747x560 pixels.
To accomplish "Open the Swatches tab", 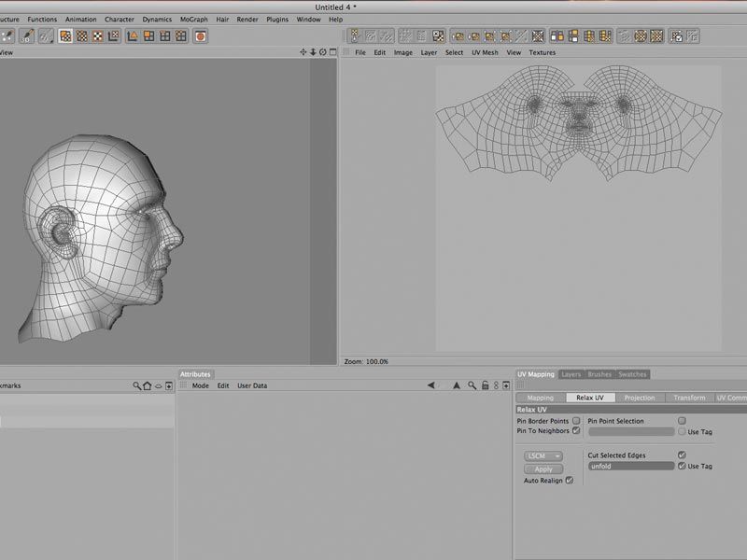I will coord(632,374).
